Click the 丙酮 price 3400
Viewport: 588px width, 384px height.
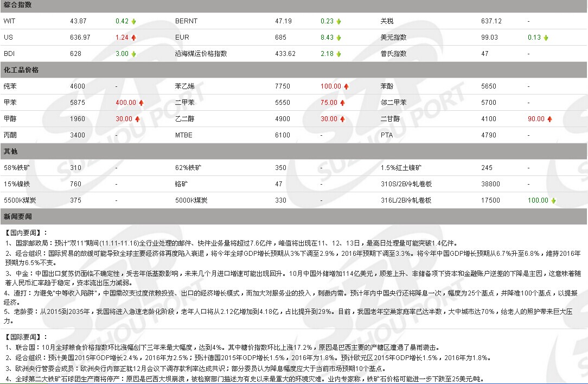coord(77,135)
